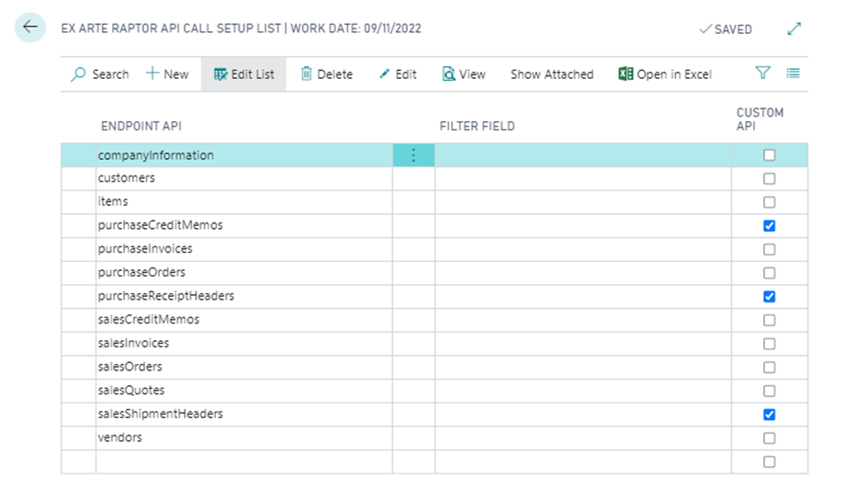This screenshot has width=868, height=500.
Task: Open row options for companyInformation
Action: click(x=413, y=155)
